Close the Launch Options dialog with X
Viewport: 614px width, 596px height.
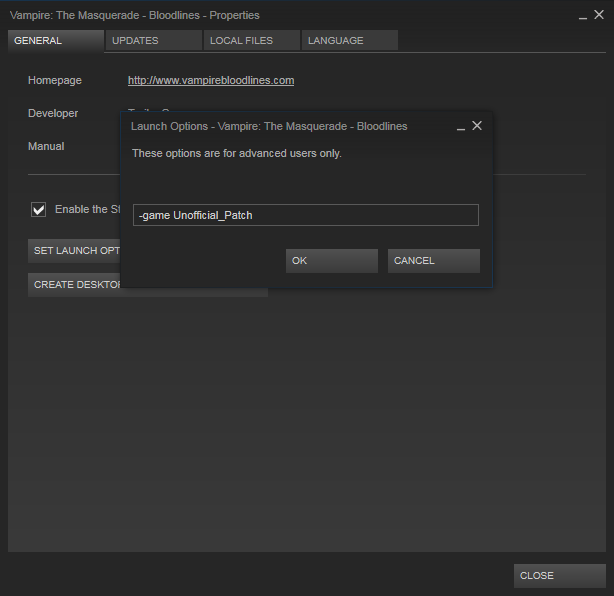[477, 126]
